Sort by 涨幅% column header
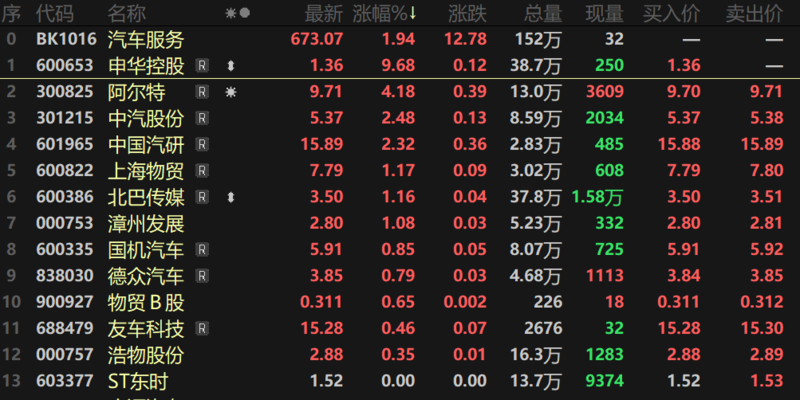This screenshot has height=400, width=800. [x=385, y=14]
